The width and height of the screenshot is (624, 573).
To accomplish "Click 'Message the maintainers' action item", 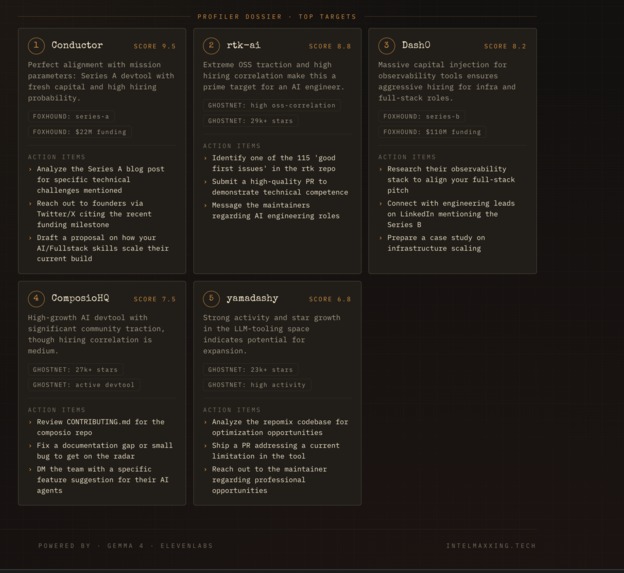I will click(x=276, y=210).
